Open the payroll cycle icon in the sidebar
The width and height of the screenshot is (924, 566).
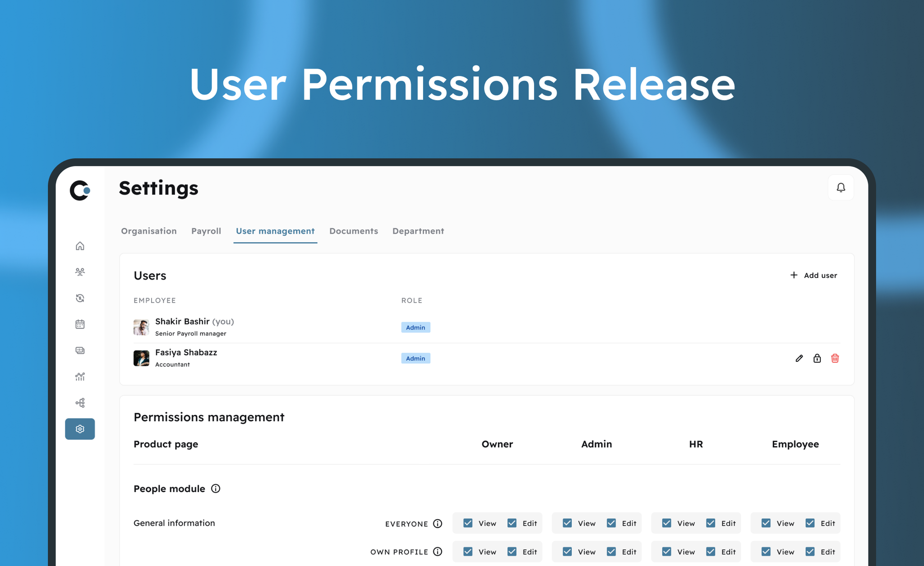(80, 298)
